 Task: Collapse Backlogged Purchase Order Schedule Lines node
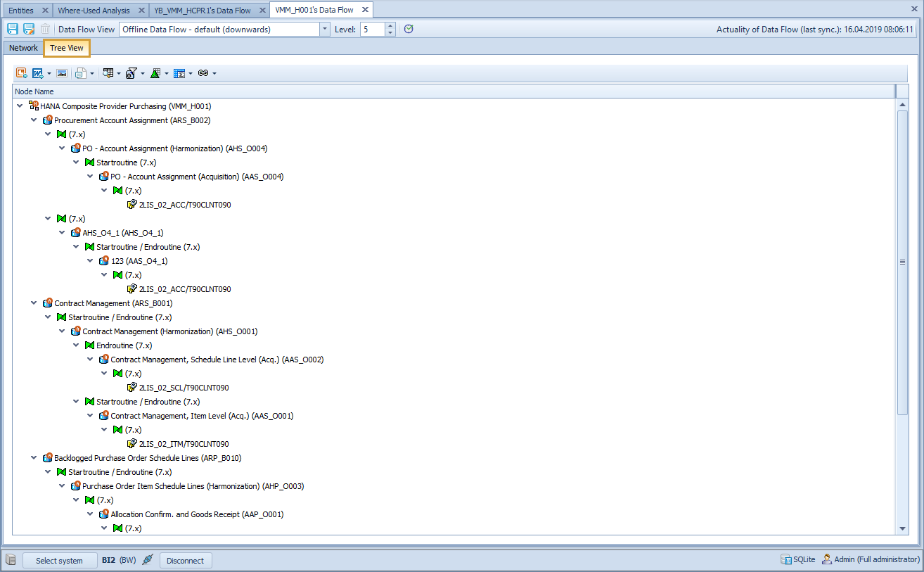point(34,458)
